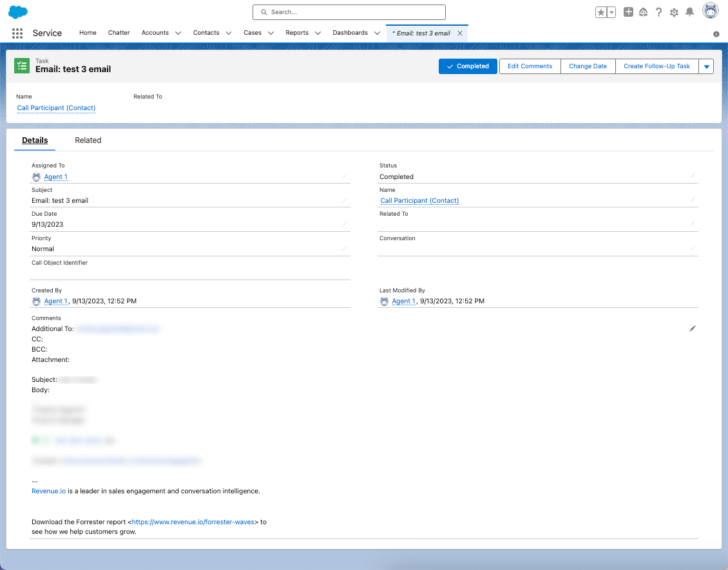Screen dimensions: 728x570
Task: Close the Email: test 3 email tab
Action: (x=460, y=33)
